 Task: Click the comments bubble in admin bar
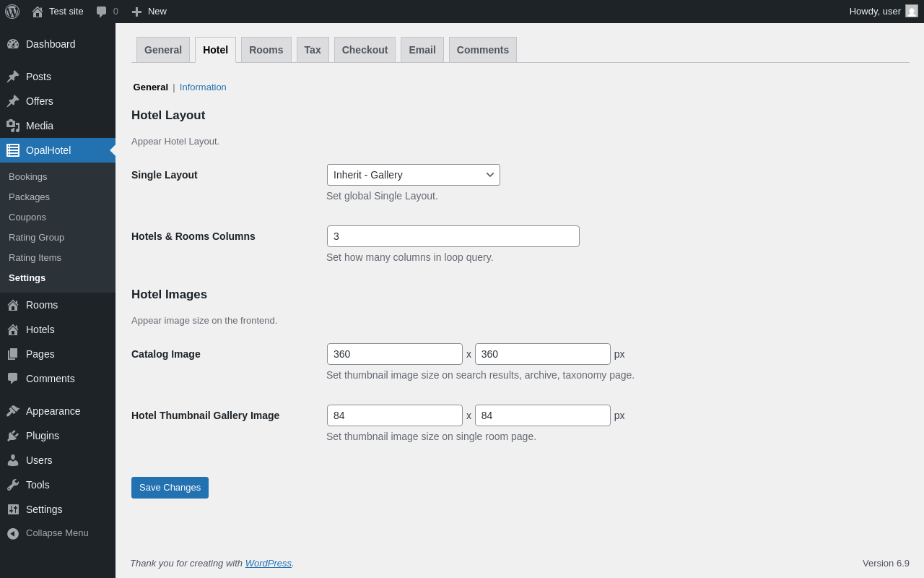(x=102, y=12)
